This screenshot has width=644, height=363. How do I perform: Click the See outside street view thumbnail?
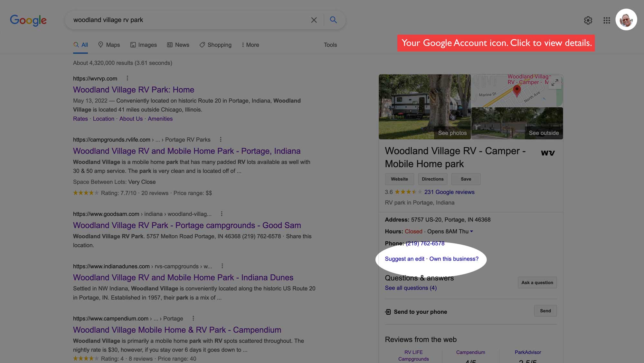tap(517, 123)
